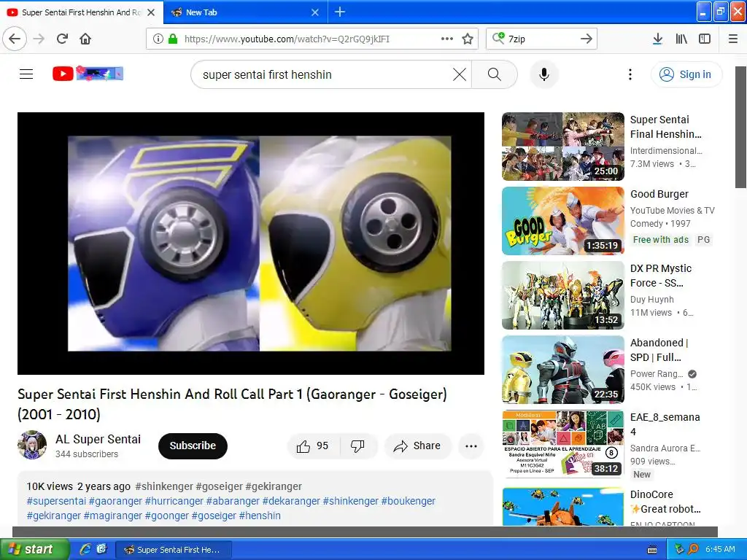Image resolution: width=747 pixels, height=560 pixels.
Task: Click the #boukenger hashtag
Action: (409, 501)
